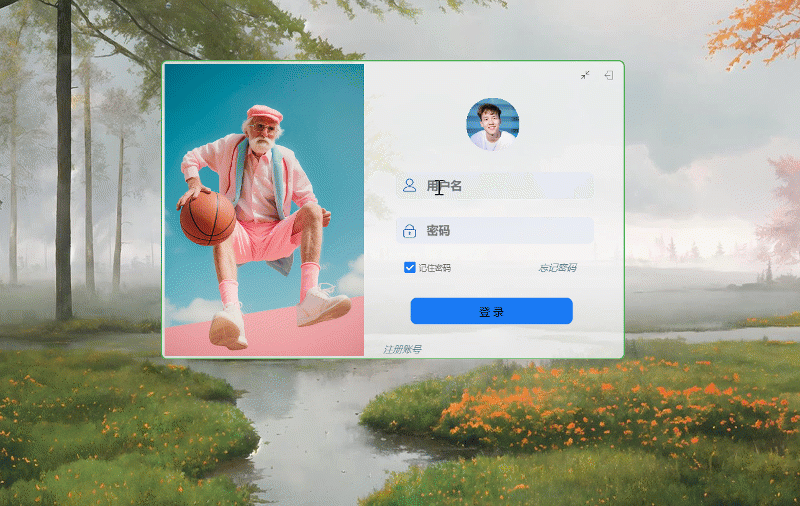Click the blue 登录 login button
Screen dimensions: 800x506
[x=491, y=311]
